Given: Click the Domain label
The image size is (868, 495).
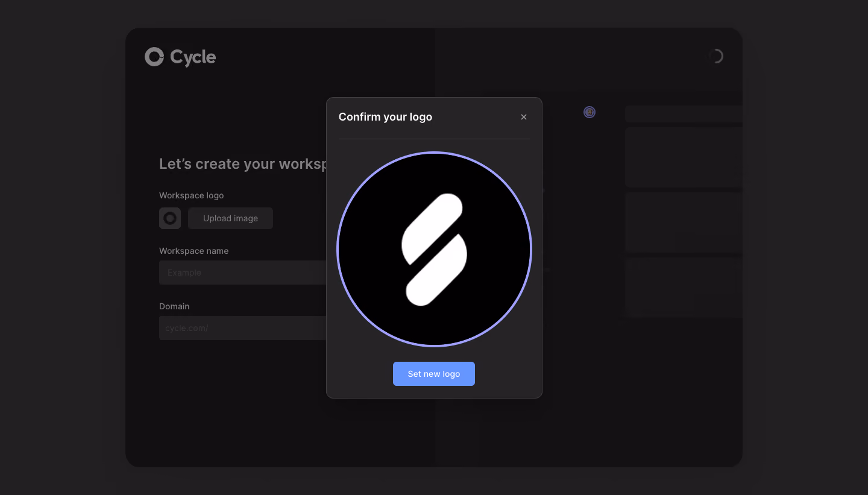Looking at the screenshot, I should point(174,306).
